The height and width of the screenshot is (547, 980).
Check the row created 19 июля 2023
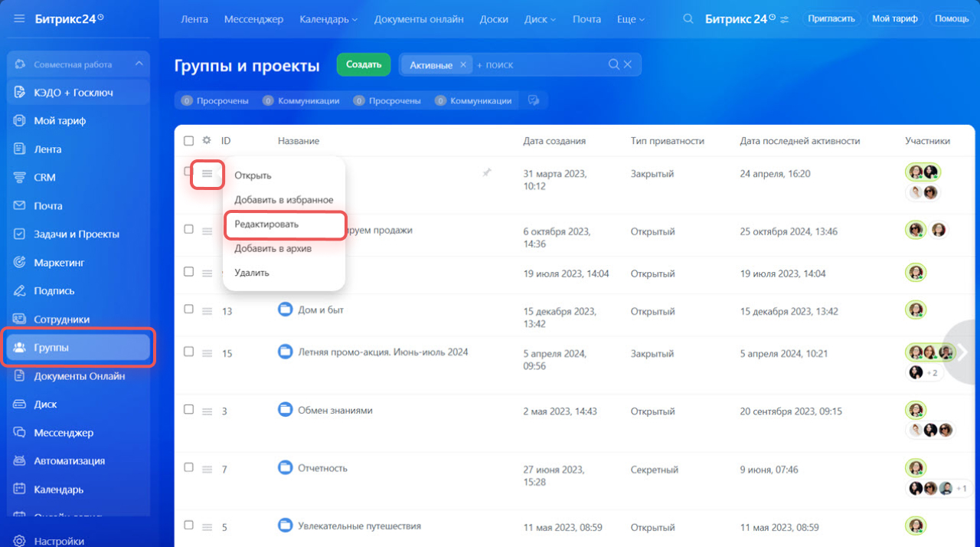189,271
